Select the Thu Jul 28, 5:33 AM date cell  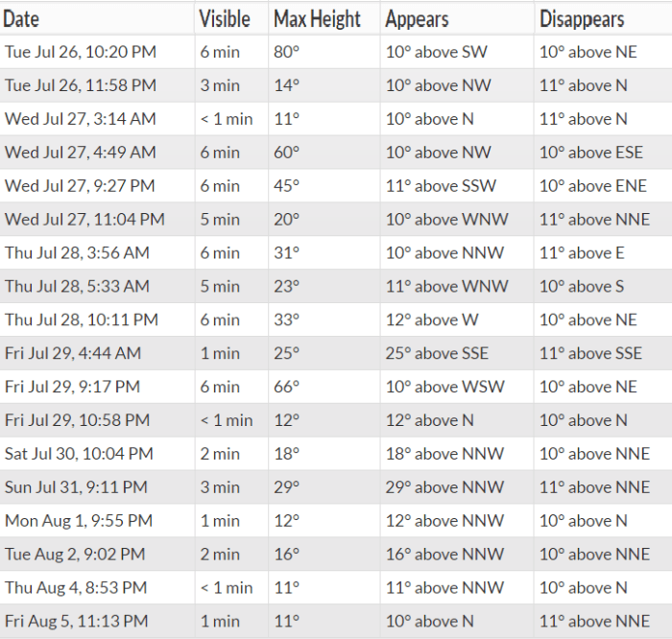77,286
